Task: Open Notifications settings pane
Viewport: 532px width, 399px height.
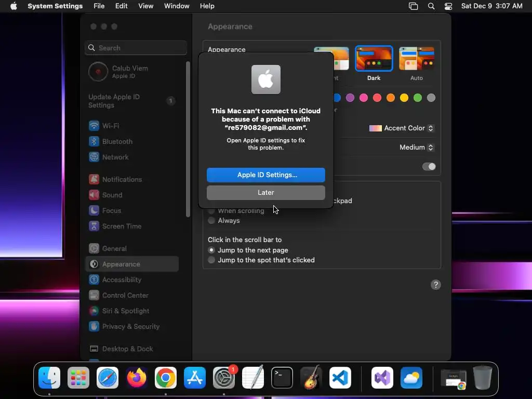Action: [132, 179]
